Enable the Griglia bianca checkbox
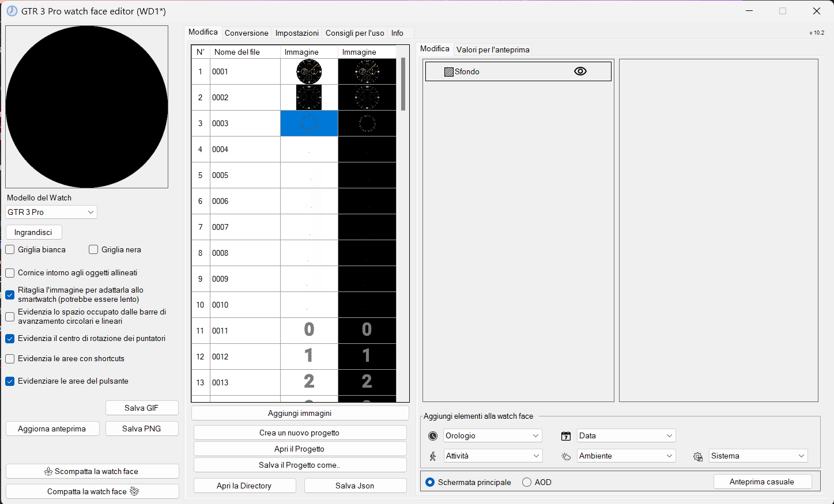 tap(10, 249)
